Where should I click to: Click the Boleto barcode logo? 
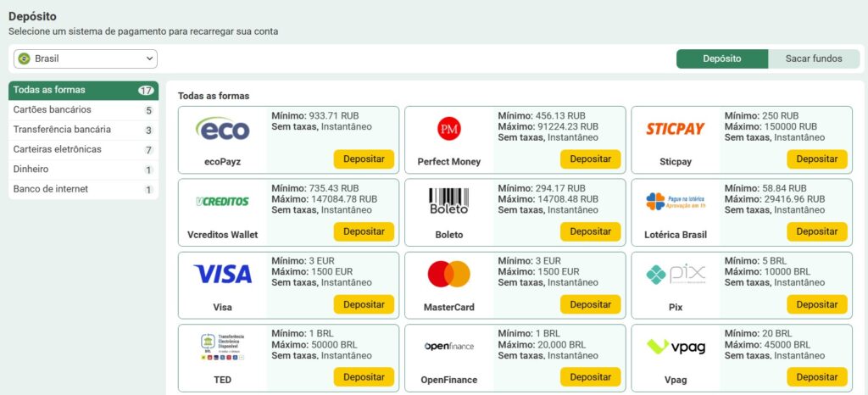click(x=448, y=202)
